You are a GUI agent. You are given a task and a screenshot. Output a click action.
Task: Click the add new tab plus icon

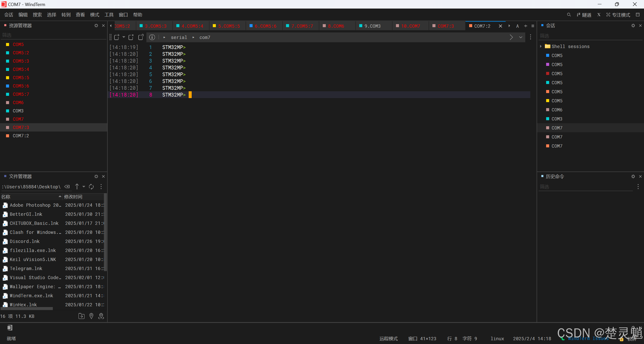[x=526, y=26]
